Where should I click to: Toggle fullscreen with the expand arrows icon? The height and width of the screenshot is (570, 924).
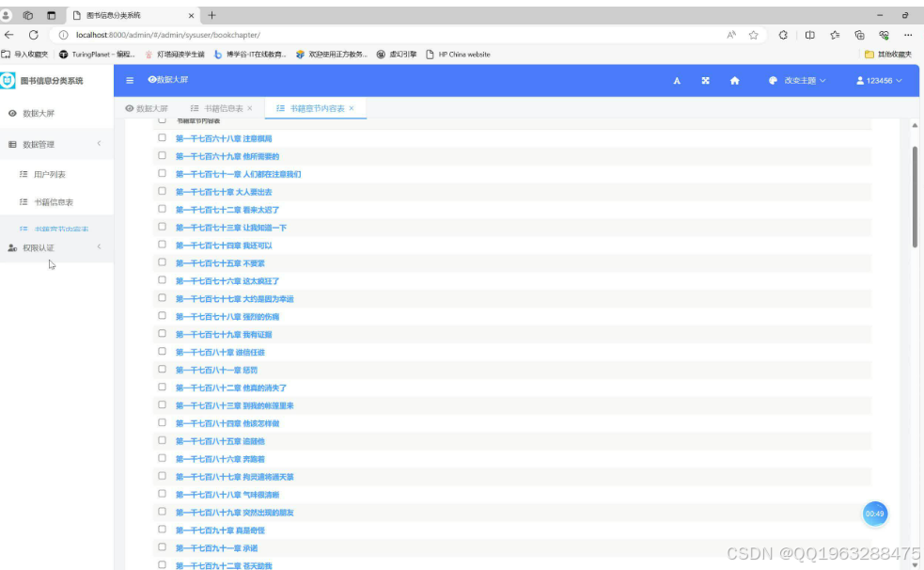point(705,81)
